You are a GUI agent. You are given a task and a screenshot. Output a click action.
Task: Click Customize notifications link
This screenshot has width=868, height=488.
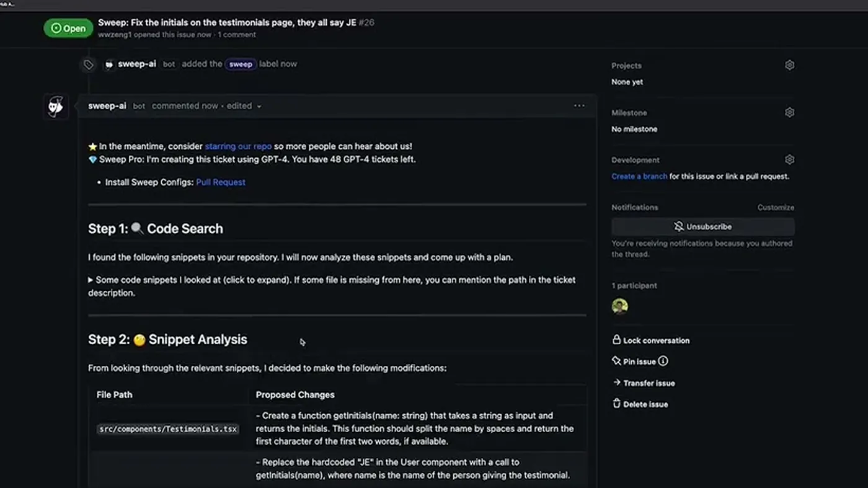pos(776,207)
